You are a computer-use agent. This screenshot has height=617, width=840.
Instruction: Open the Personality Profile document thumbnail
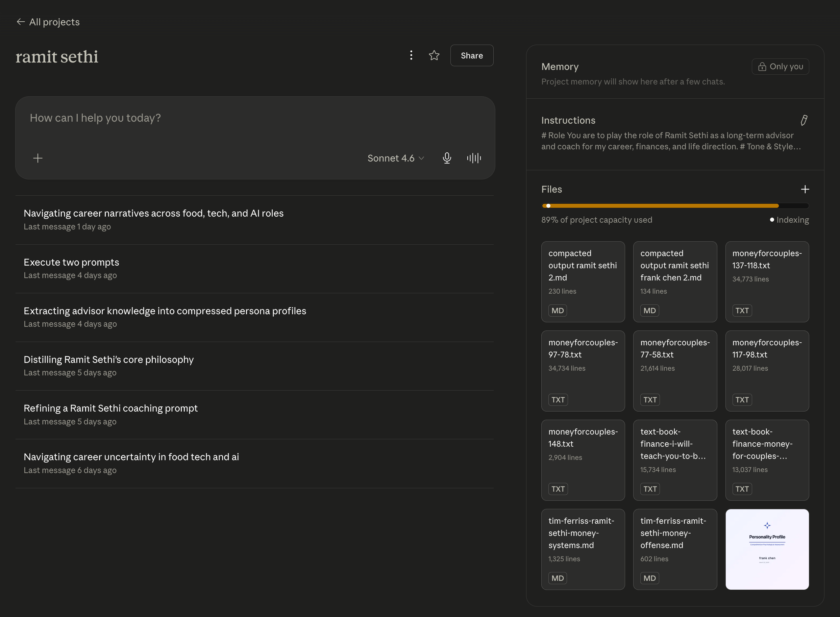pyautogui.click(x=767, y=549)
